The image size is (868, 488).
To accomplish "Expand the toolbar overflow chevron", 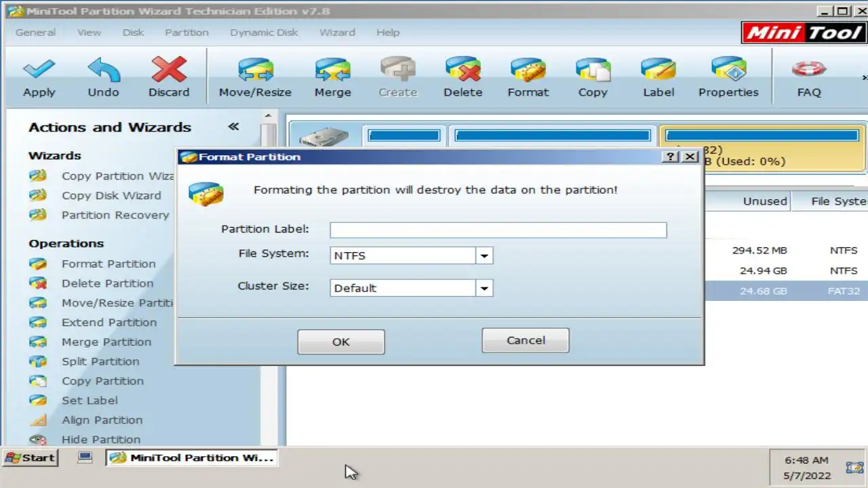I will point(865,77).
